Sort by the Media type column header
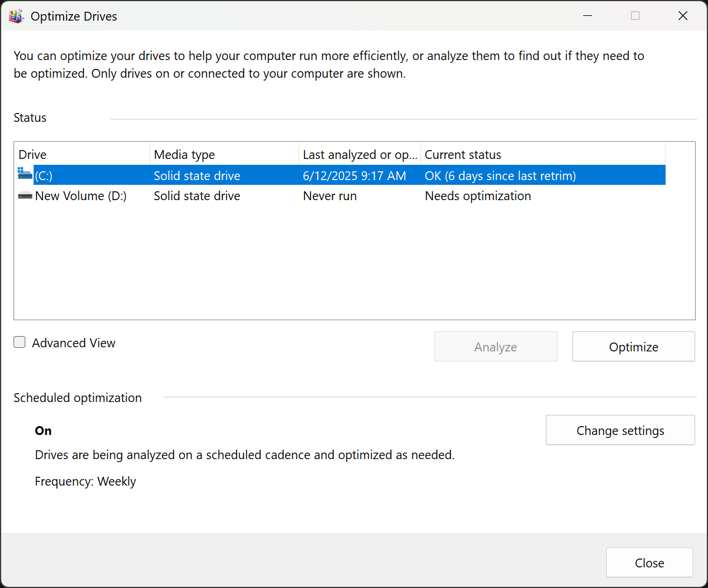Screen dimensions: 708x588 point(224,155)
